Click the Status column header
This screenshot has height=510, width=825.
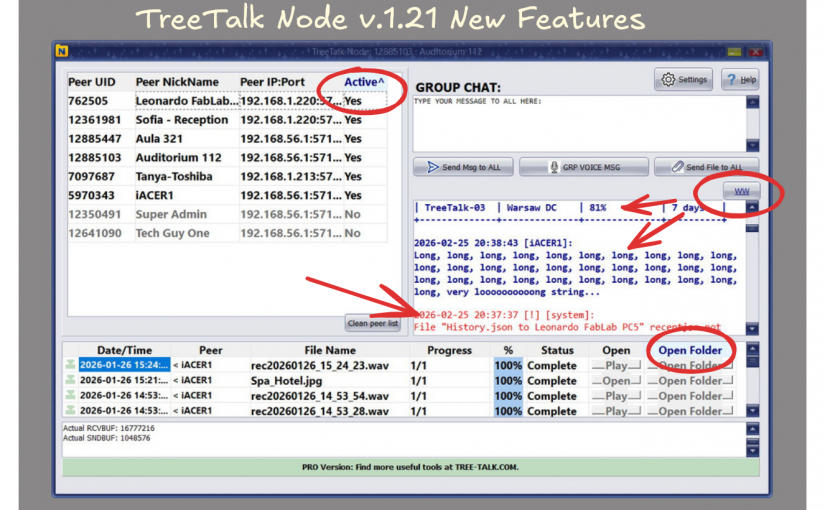[557, 350]
